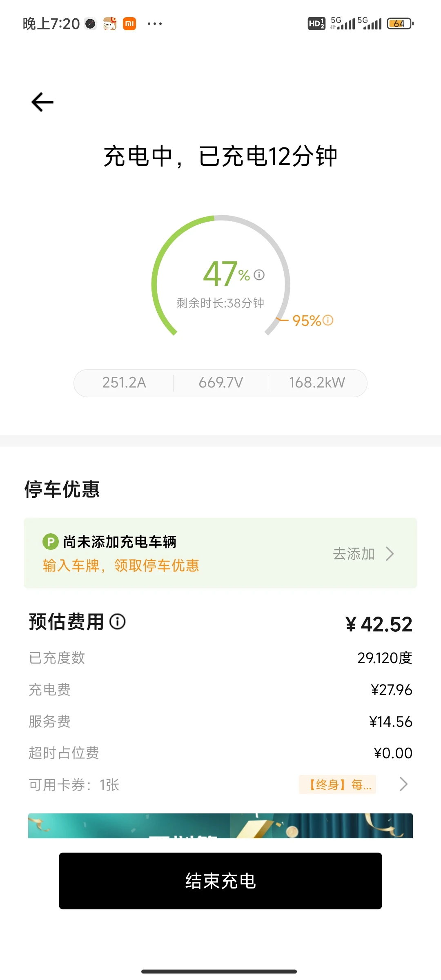Open info icon beside 47% charge

click(x=259, y=275)
